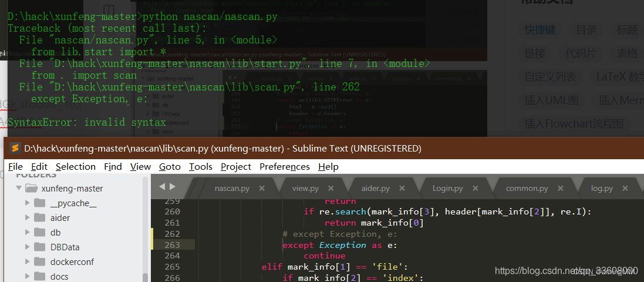
Task: Open the Edit menu
Action: 39,166
